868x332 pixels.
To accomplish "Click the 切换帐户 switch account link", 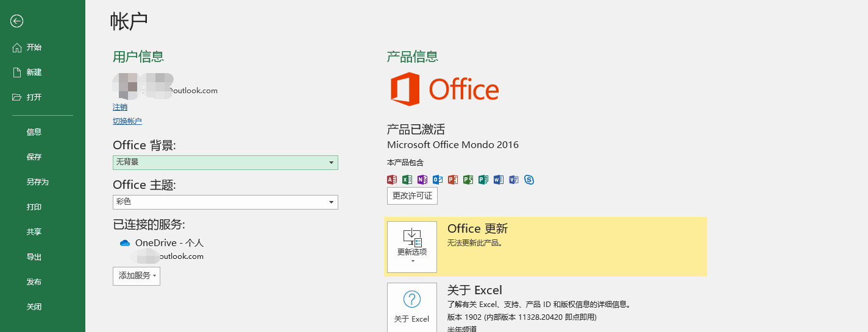I will click(x=127, y=121).
